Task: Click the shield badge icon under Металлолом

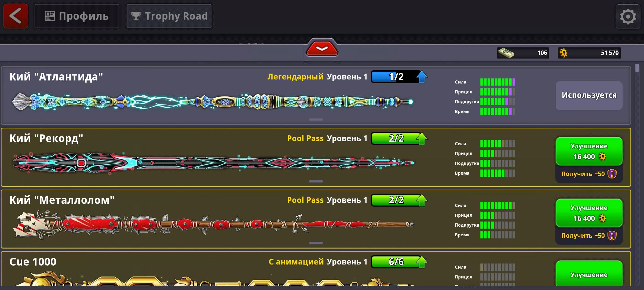Action: (x=612, y=235)
